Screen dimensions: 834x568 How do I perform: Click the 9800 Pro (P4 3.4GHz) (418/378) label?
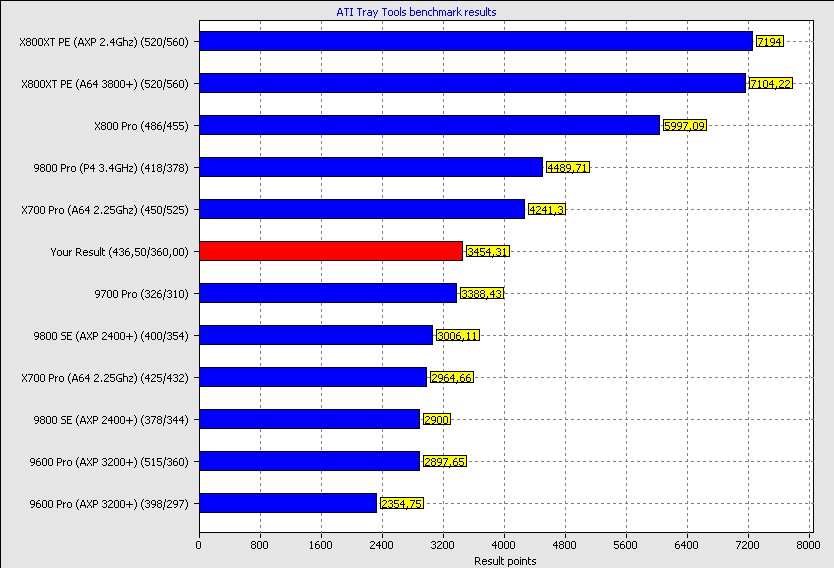click(111, 168)
